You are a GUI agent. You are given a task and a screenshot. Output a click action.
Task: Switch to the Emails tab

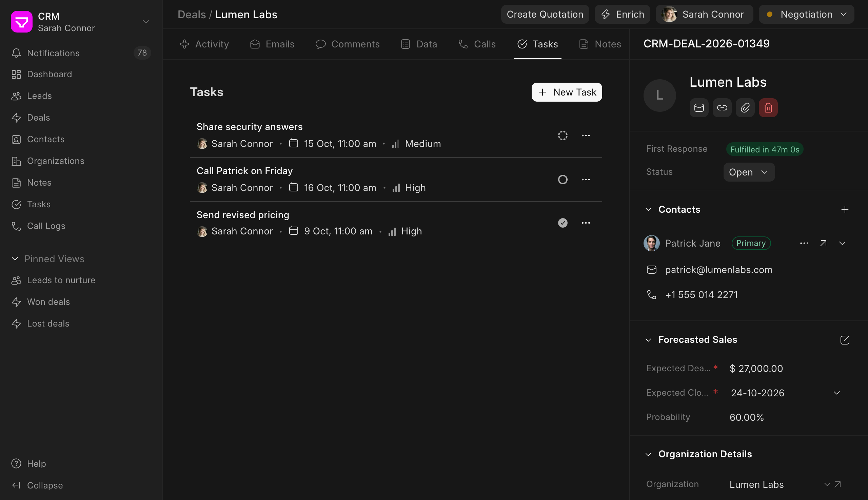click(x=272, y=44)
